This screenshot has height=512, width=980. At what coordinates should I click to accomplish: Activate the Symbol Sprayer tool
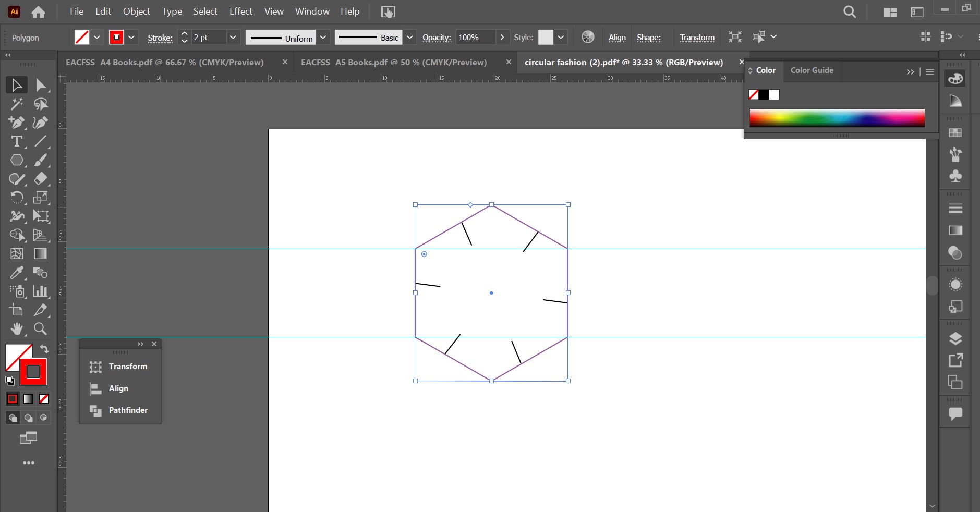[x=17, y=291]
